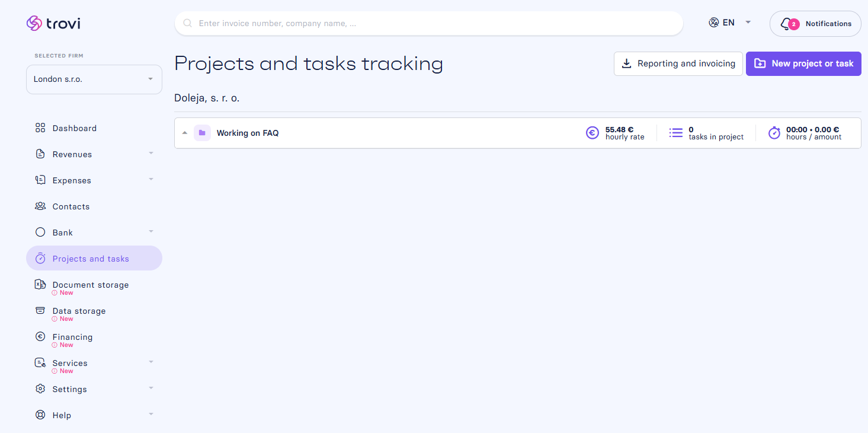Click the Settings gear icon
Screen dimensions: 868x433
(40, 389)
